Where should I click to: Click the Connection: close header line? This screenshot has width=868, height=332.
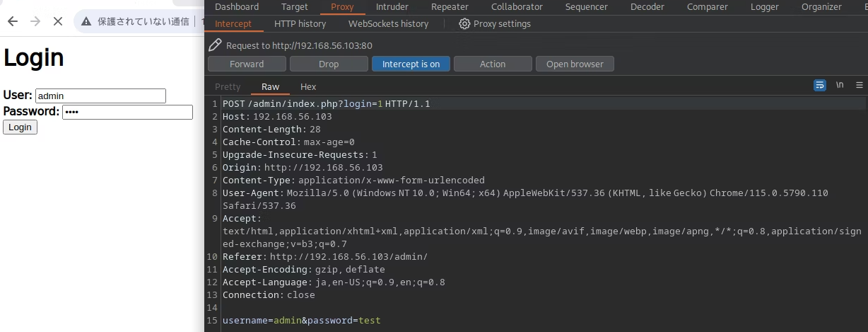[x=269, y=295]
